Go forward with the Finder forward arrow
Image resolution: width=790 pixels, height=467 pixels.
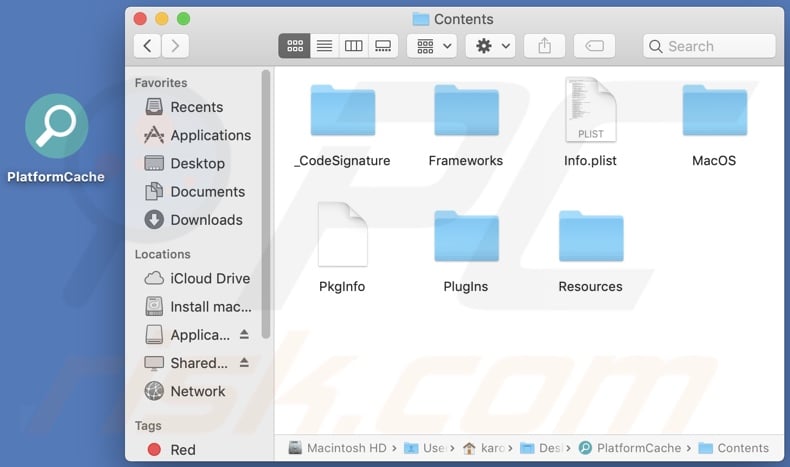(x=175, y=46)
